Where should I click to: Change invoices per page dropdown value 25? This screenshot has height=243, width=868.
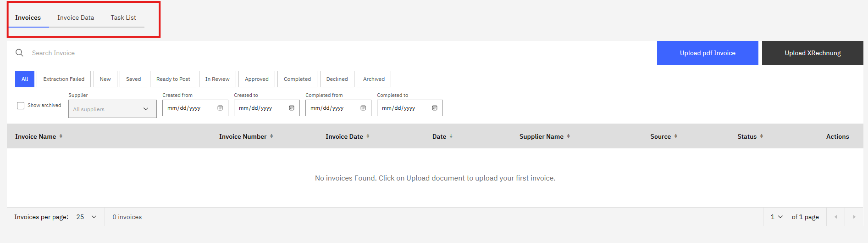click(86, 217)
